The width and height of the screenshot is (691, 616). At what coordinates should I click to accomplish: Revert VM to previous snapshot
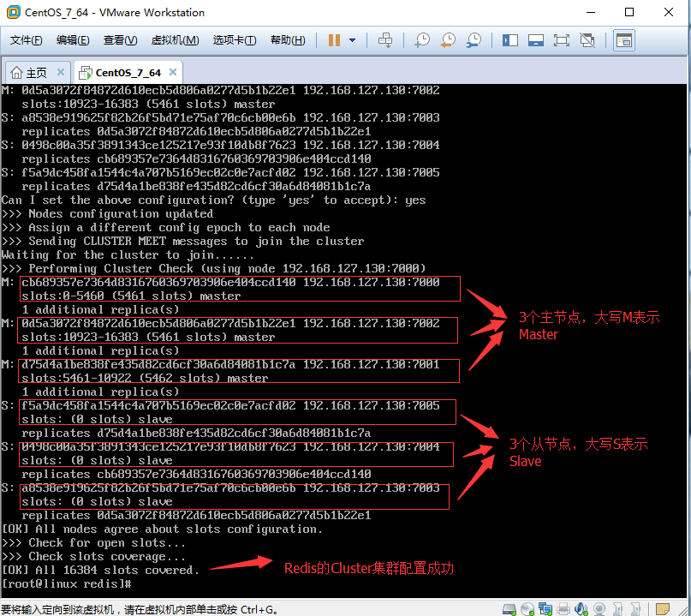click(x=448, y=40)
